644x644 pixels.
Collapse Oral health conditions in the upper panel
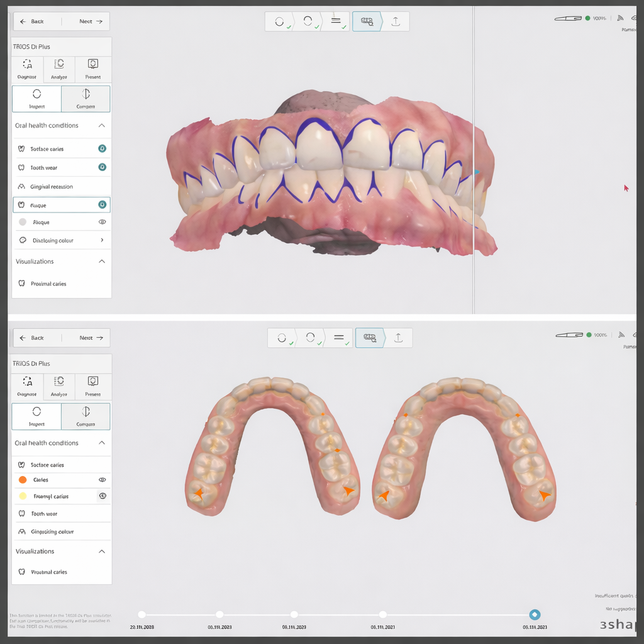pos(102,126)
